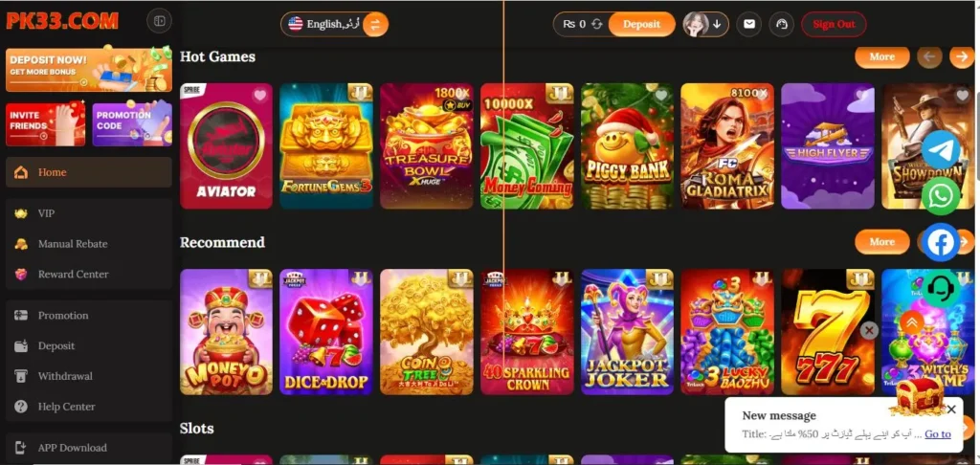The image size is (980, 465).
Task: Open the customer support headset icon
Action: pos(941,288)
